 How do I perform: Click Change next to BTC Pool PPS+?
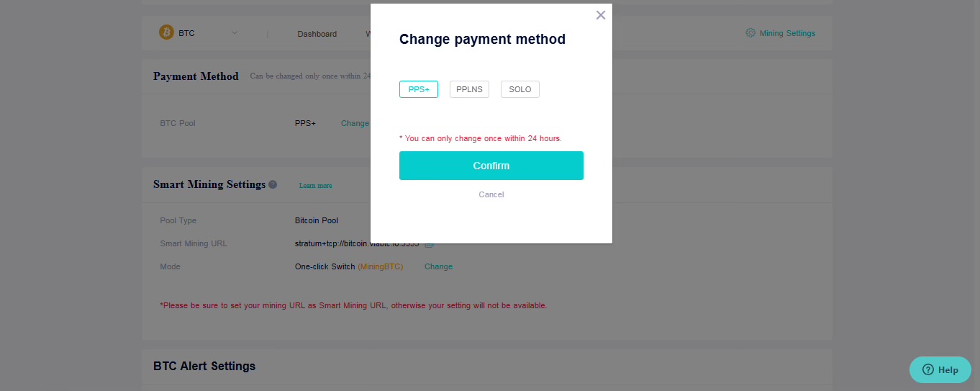pyautogui.click(x=354, y=123)
